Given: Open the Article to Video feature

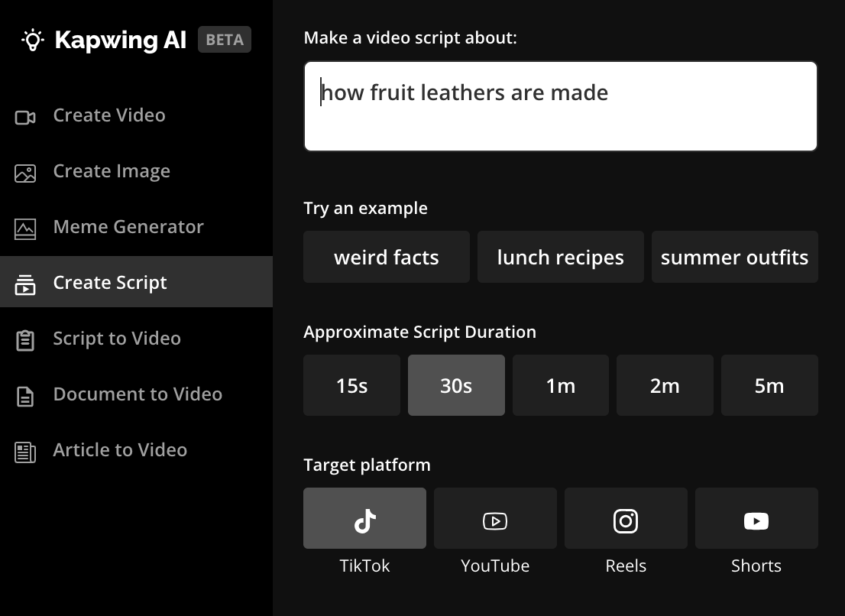Looking at the screenshot, I should (x=120, y=449).
